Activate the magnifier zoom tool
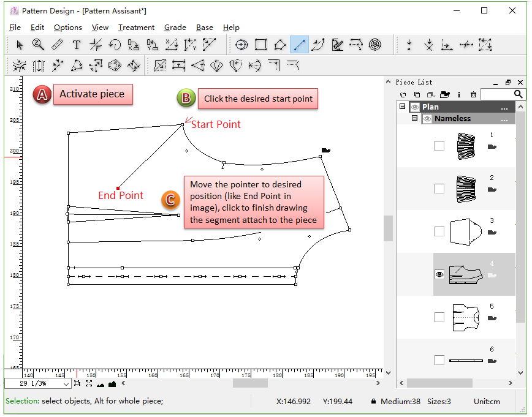The image size is (532, 417). click(38, 45)
